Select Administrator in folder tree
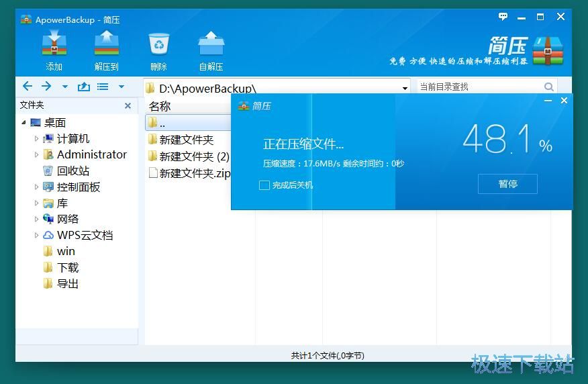Viewport: 588px width, 384px height. 92,154
